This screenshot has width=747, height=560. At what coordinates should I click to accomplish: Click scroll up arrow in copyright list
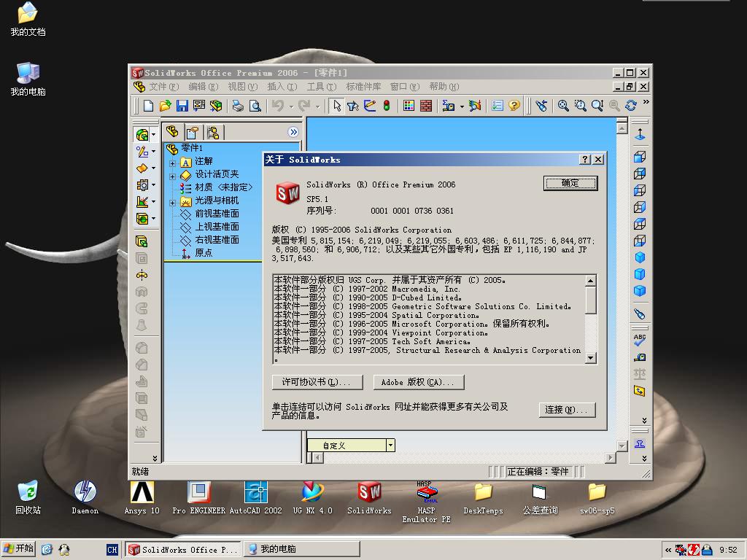(591, 281)
